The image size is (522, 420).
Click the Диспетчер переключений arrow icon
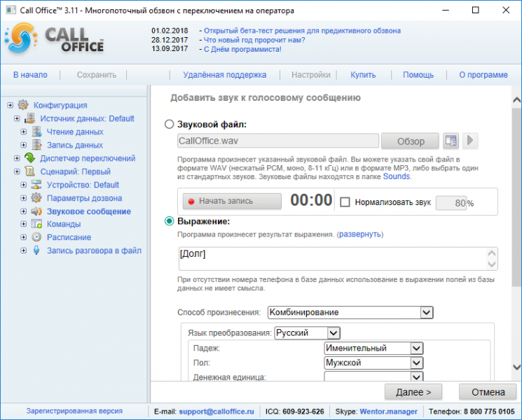coord(29,158)
